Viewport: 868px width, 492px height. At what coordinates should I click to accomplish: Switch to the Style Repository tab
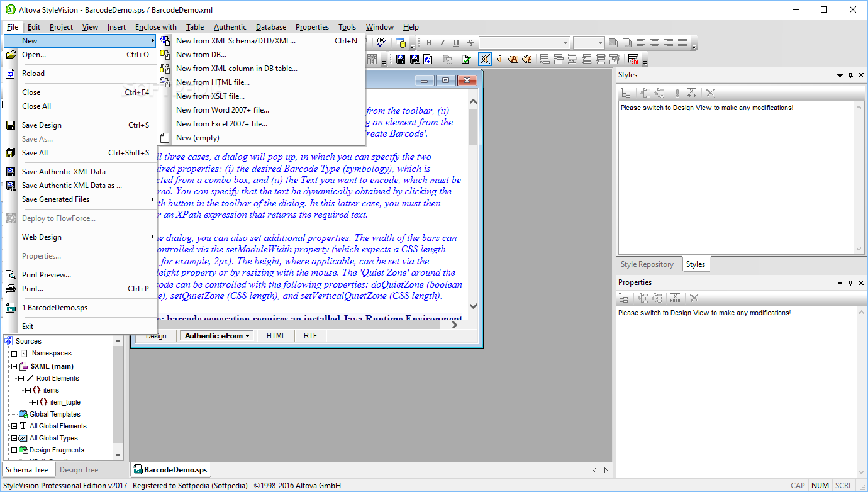[x=647, y=264]
